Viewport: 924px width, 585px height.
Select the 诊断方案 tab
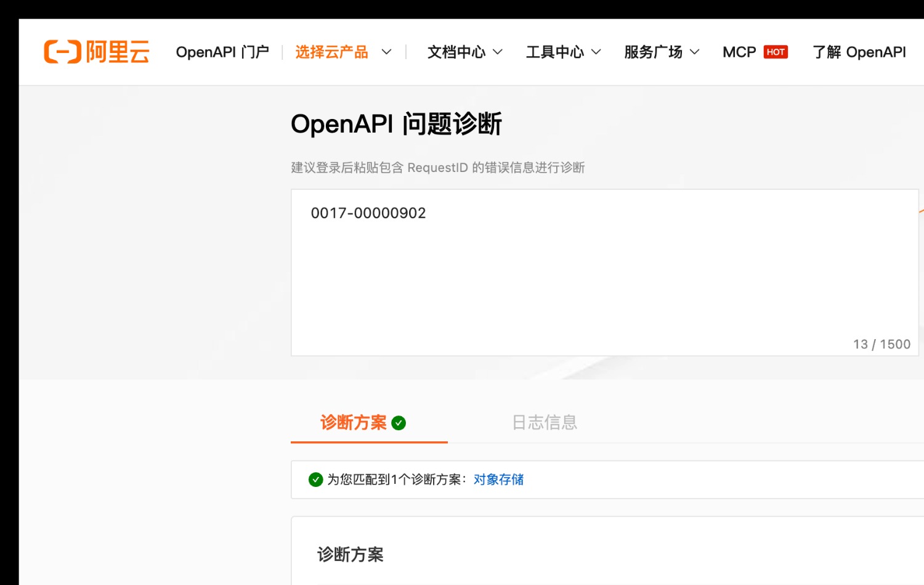click(353, 423)
